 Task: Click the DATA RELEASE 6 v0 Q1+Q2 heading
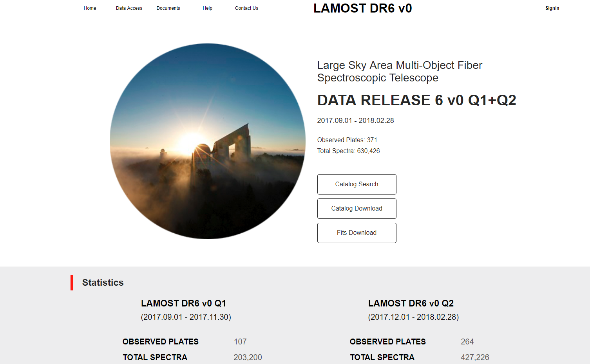(x=416, y=100)
